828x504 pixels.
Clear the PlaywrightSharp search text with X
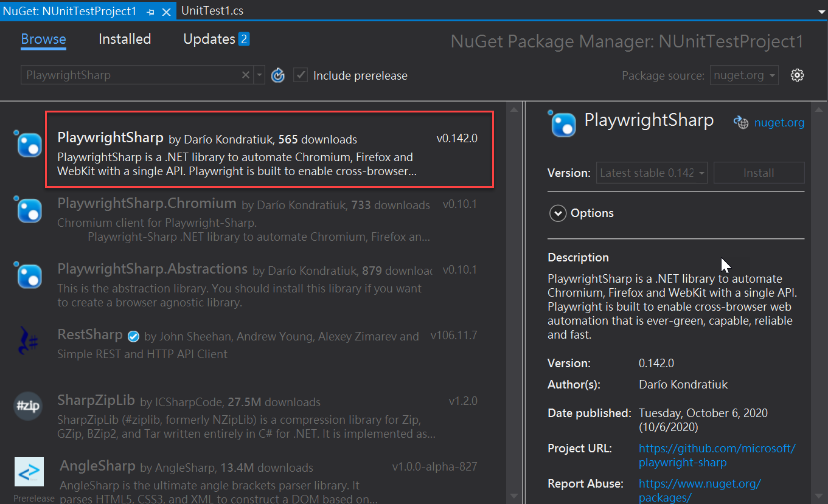coord(246,75)
